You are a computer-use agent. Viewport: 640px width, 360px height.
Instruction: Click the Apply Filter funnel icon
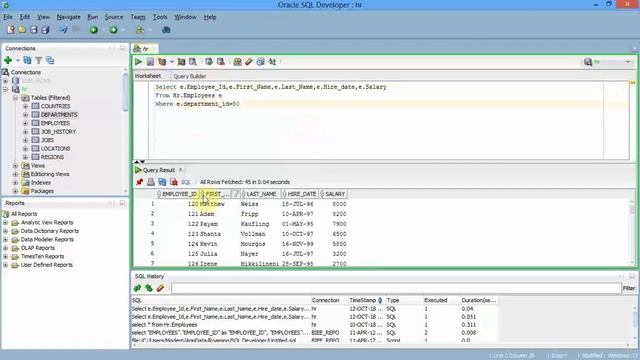(x=38, y=60)
